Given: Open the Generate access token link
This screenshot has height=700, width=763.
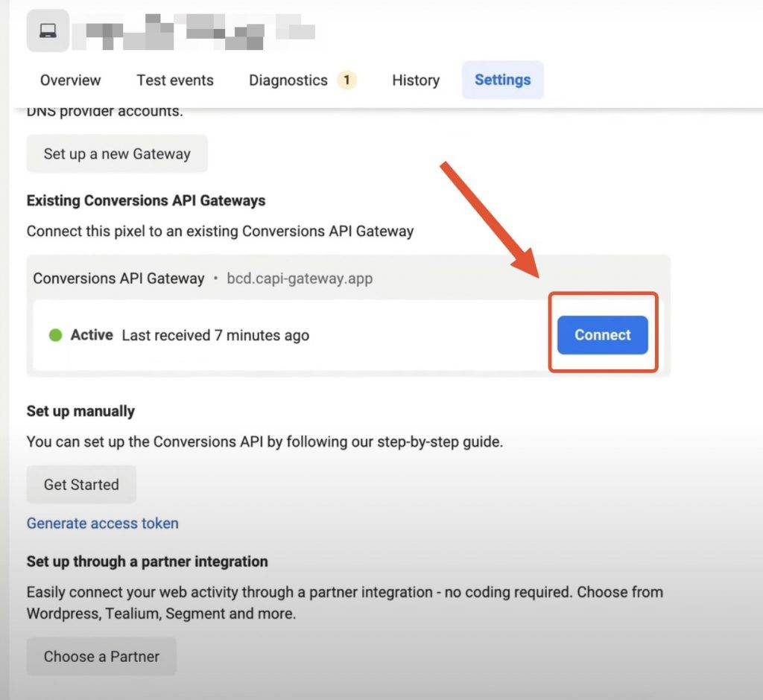Looking at the screenshot, I should tap(102, 523).
